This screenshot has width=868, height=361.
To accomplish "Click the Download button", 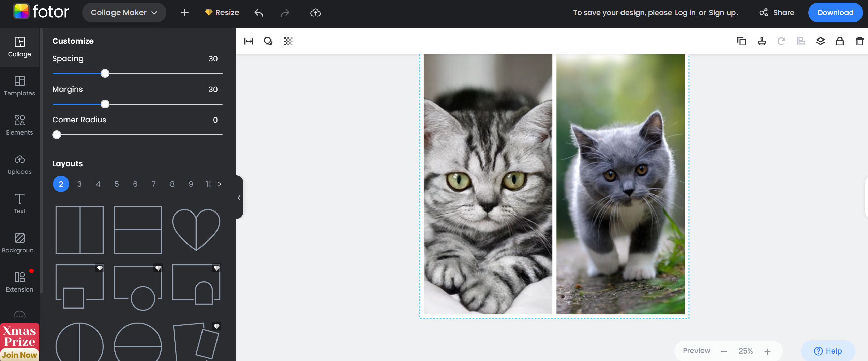I will pos(835,13).
